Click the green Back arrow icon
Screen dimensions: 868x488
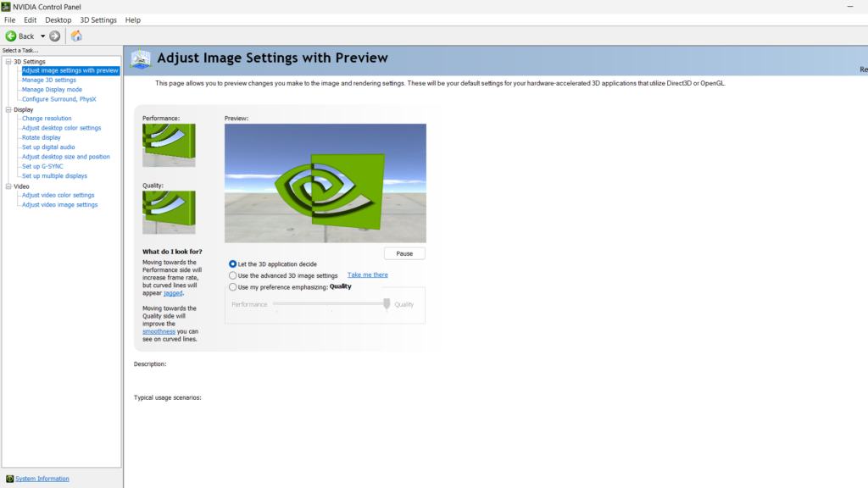click(x=12, y=36)
